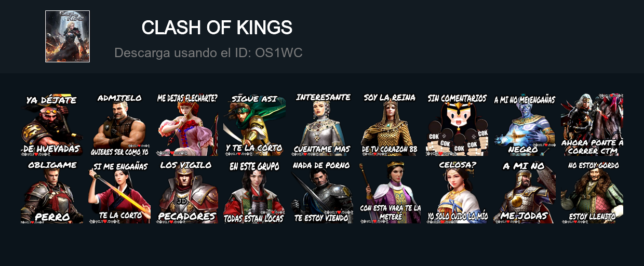Select the 'Ya déjate de huevadas' sticker

pyautogui.click(x=52, y=125)
